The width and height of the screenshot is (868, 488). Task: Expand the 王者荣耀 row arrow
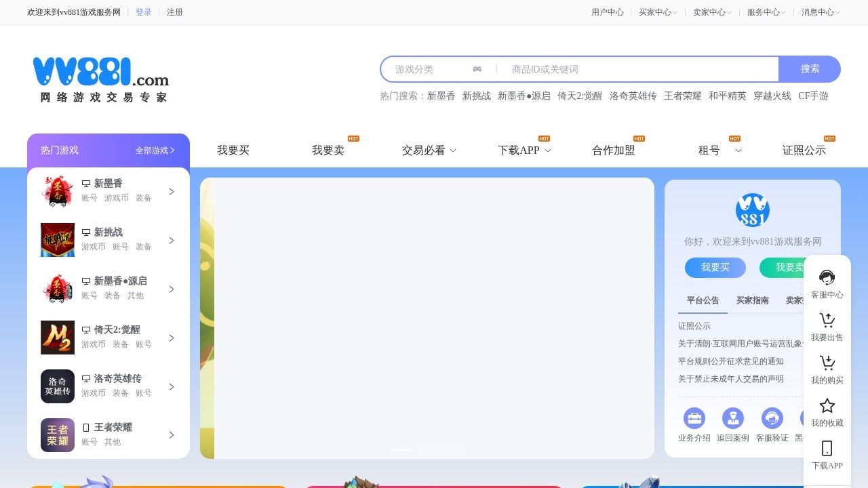click(172, 435)
